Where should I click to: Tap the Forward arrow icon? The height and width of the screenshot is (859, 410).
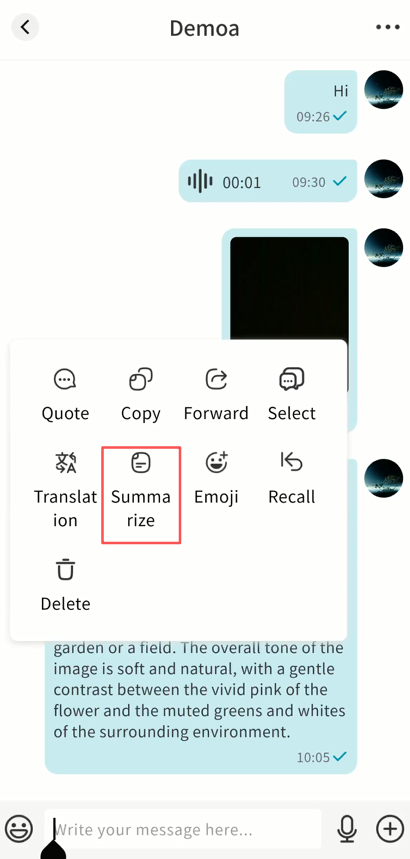(x=216, y=380)
